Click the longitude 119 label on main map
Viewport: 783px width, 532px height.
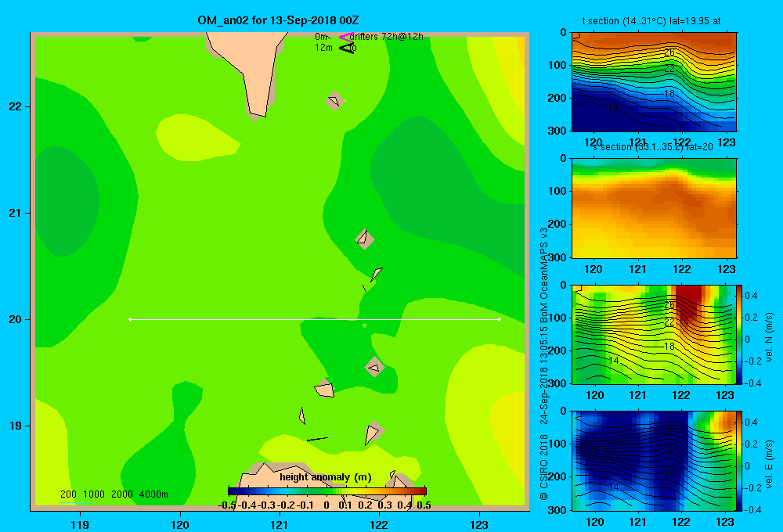pyautogui.click(x=80, y=524)
